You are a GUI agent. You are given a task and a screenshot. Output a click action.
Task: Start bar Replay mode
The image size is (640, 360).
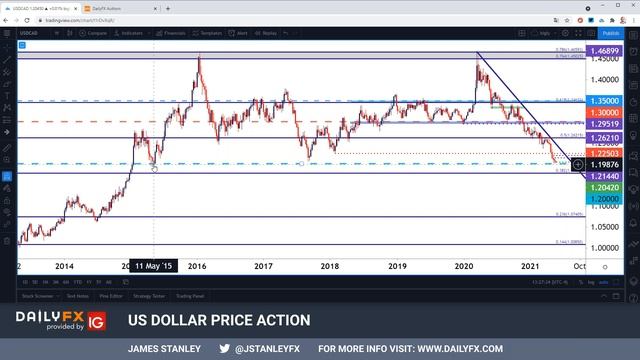[265, 33]
